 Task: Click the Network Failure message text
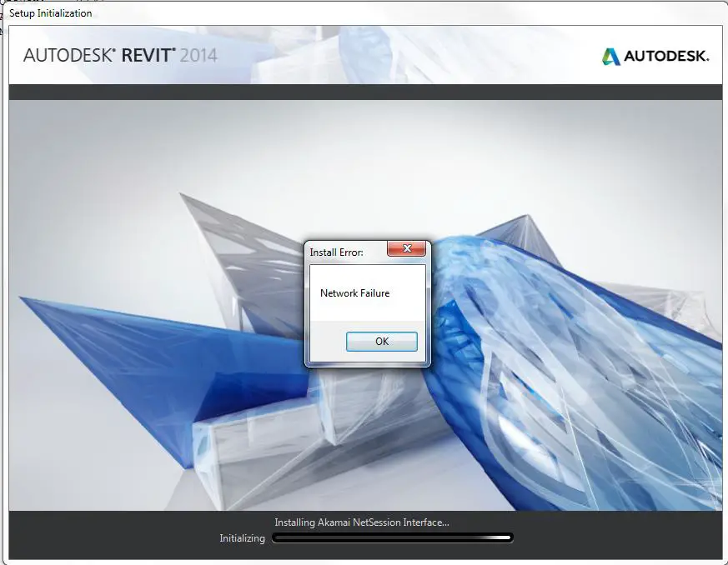pyautogui.click(x=354, y=293)
